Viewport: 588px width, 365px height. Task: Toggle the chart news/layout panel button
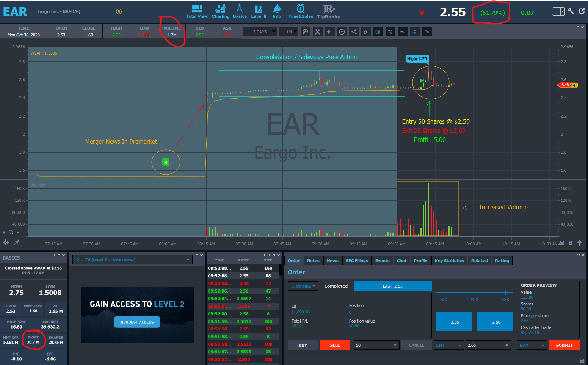click(x=378, y=32)
